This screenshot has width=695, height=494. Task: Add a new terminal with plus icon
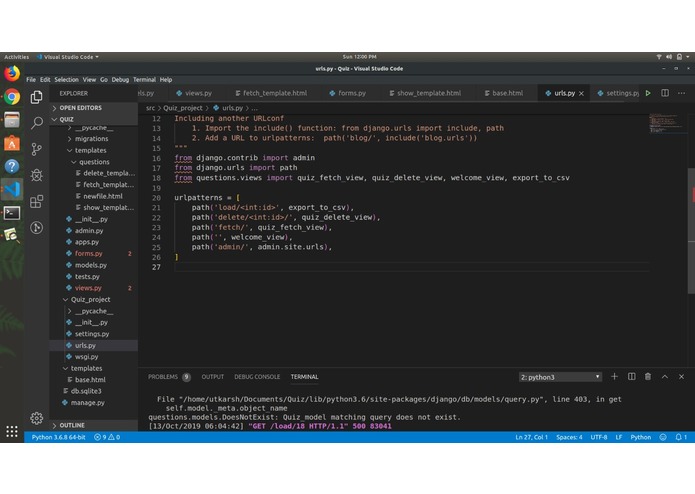[x=614, y=377]
